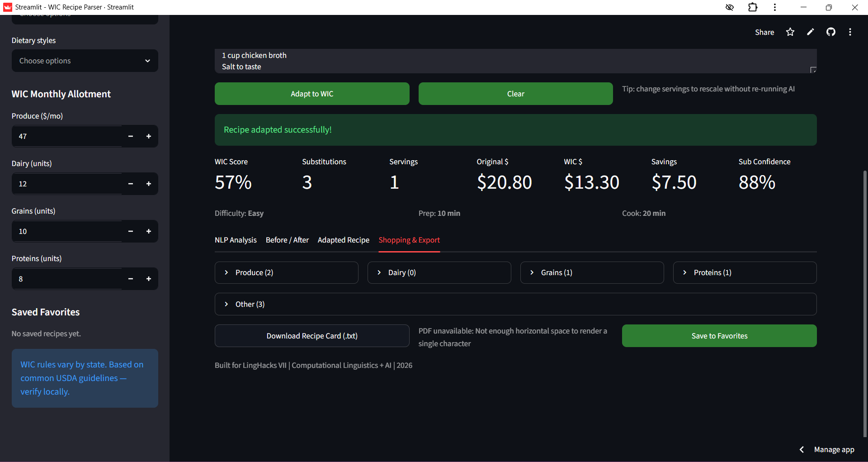Click the 'Difficulty: Easy' label

coord(239,214)
